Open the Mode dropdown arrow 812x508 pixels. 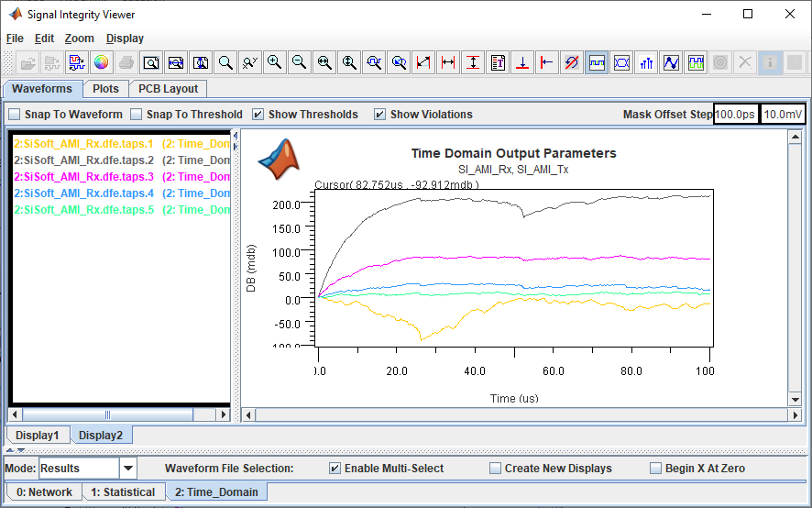point(128,469)
